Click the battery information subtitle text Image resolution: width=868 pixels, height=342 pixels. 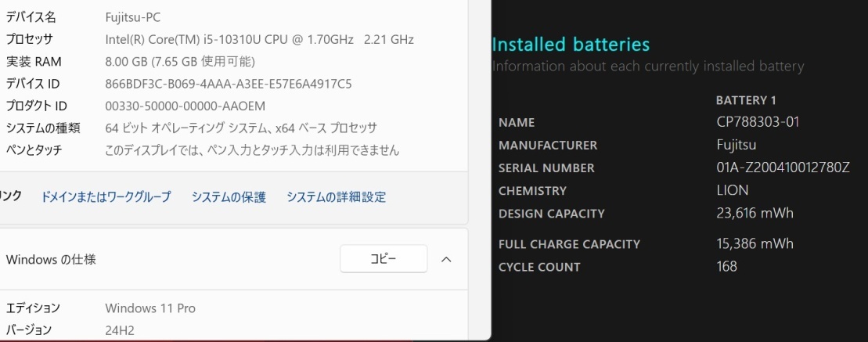(648, 67)
